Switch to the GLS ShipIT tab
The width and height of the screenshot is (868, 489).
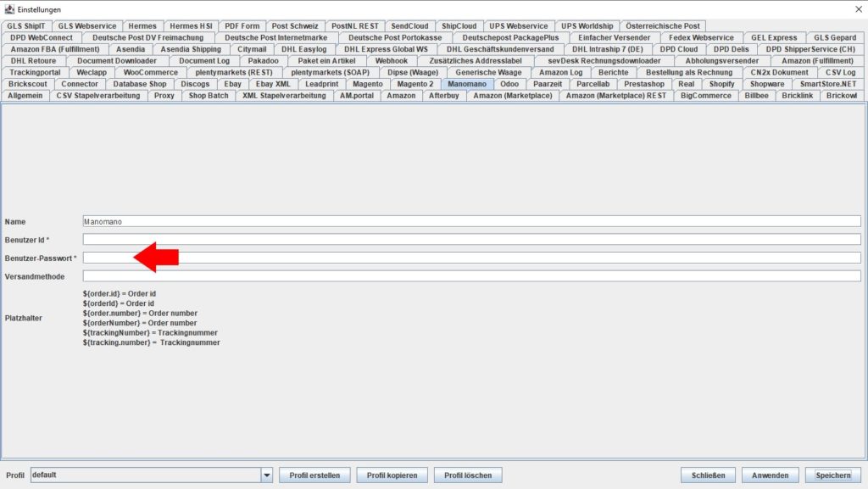tap(26, 26)
